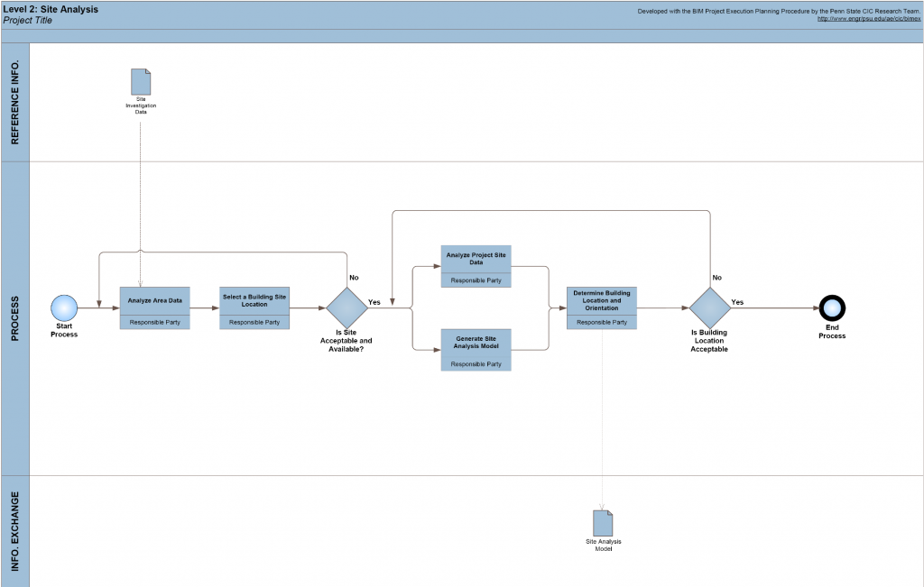Select the PROCESS swimlane header
This screenshot has height=587, width=924.
coord(15,317)
